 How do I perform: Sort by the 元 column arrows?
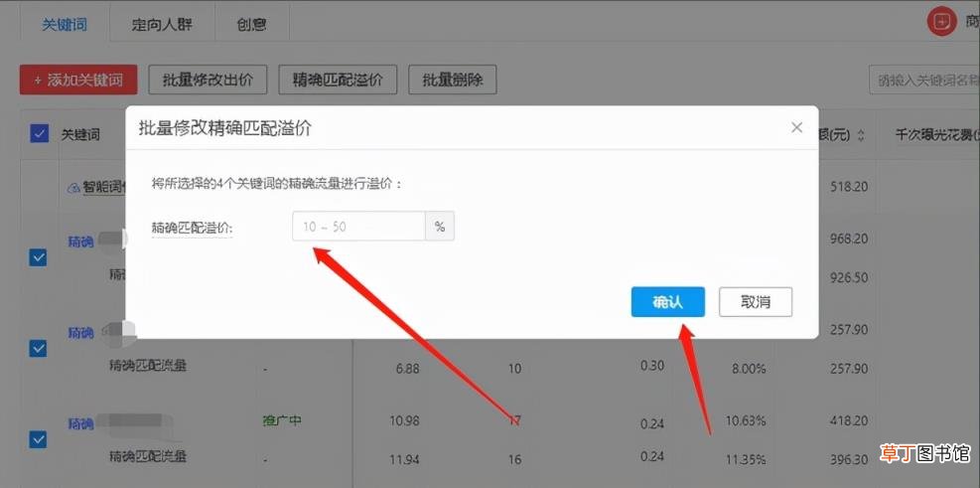861,135
